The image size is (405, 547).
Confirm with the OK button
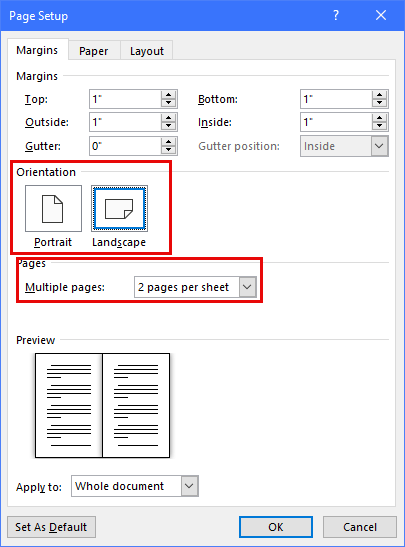[x=276, y=527]
